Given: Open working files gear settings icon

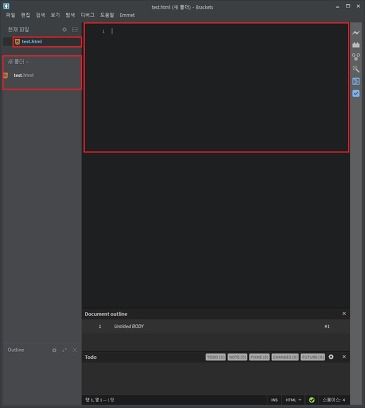Looking at the screenshot, I should click(64, 29).
